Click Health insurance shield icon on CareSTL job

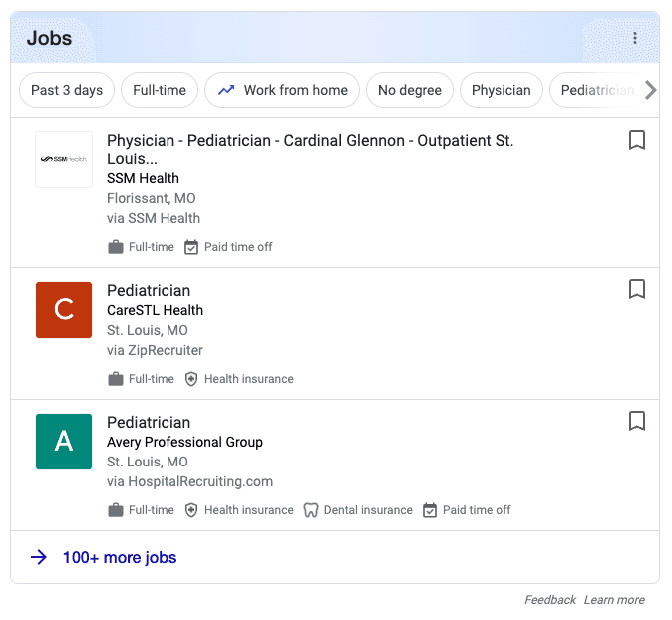click(191, 379)
